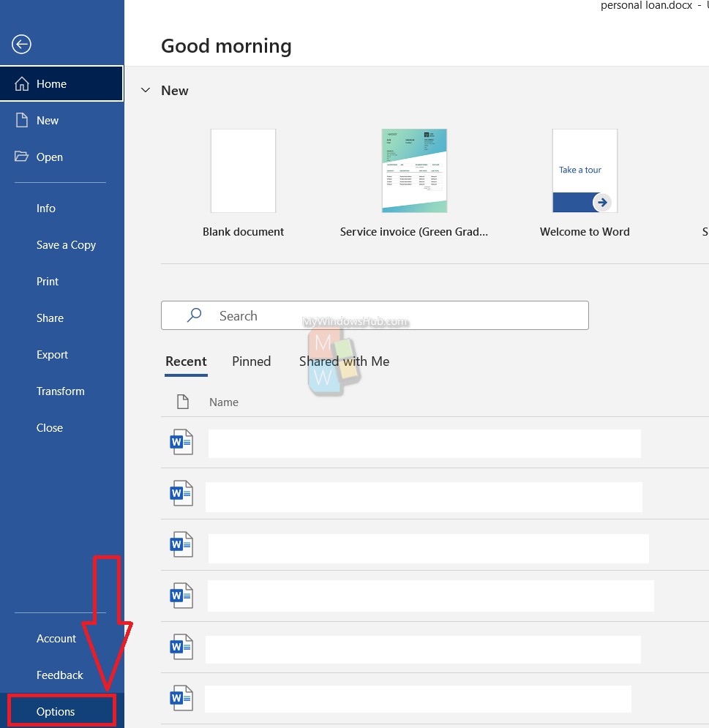Viewport: 709px width, 728px height.
Task: Switch to the Recent tab
Action: pos(186,361)
